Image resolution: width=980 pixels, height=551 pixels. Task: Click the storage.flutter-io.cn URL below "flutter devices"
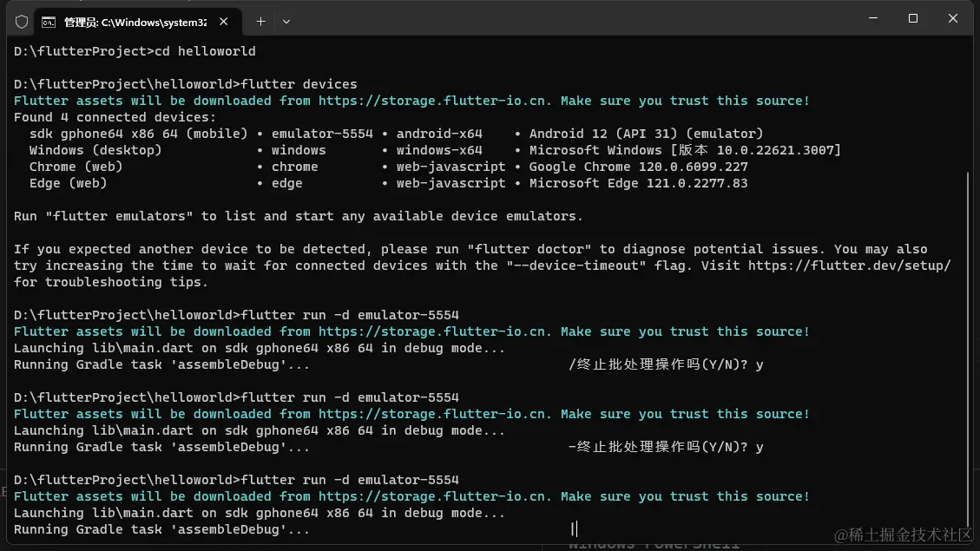435,101
